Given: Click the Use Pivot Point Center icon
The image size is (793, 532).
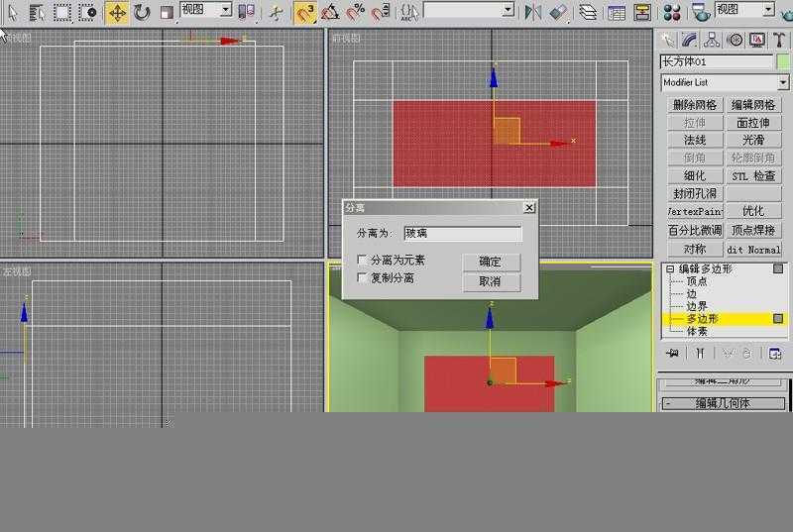Looking at the screenshot, I should tap(246, 12).
